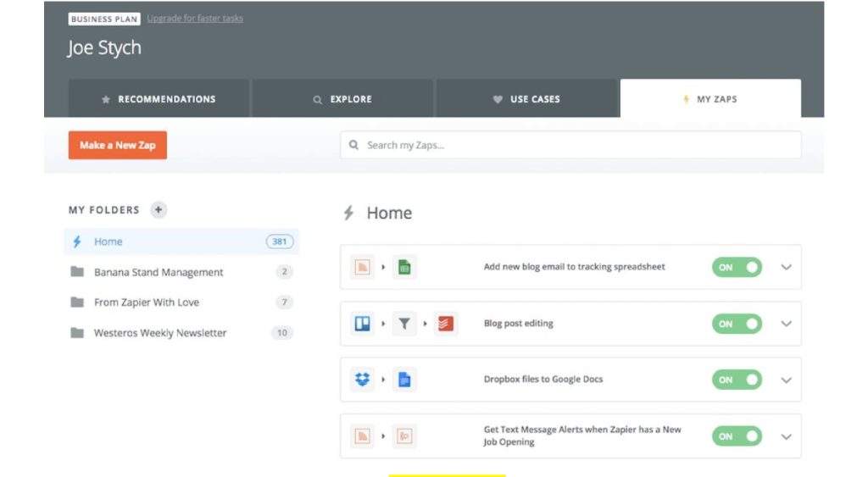Viewport: 868px width, 477px height.
Task: Click the plus icon to add a folder
Action: [x=159, y=210]
